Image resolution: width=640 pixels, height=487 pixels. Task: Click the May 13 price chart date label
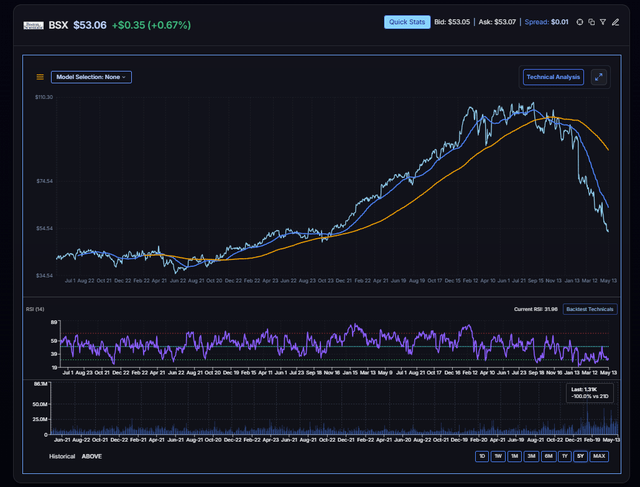coord(608,280)
